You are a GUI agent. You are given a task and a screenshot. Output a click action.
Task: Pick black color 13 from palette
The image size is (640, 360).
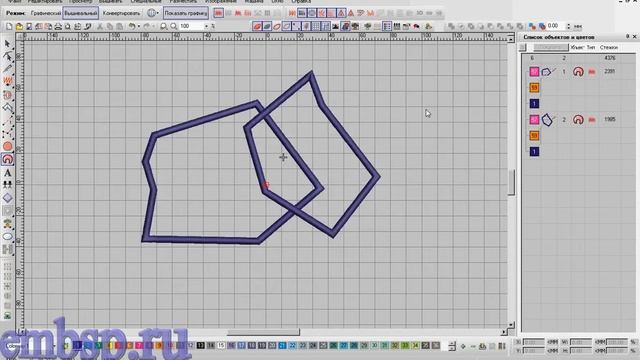point(200,345)
